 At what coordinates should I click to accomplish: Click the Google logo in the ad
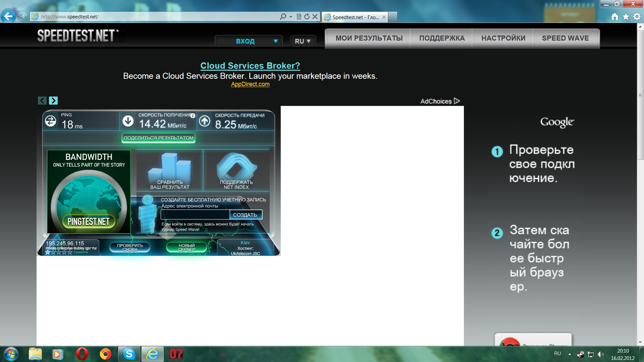pos(557,122)
